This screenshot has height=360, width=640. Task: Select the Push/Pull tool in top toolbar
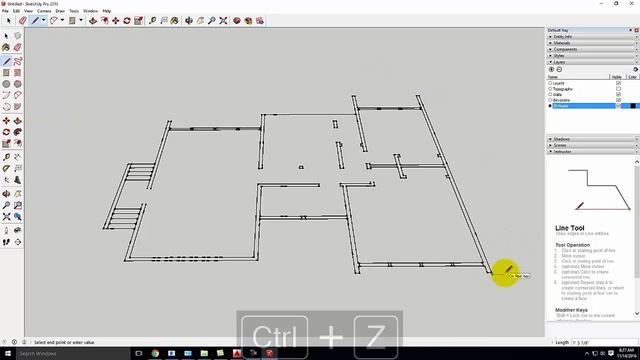pos(93,20)
